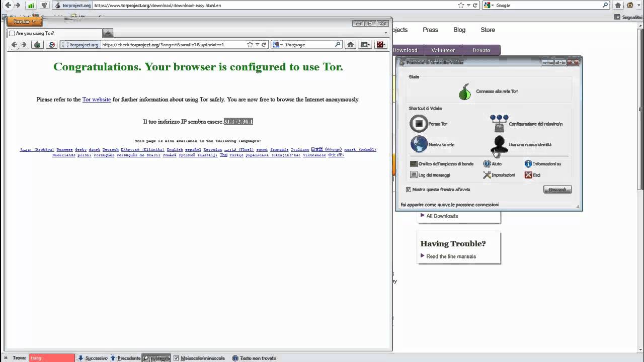
Task: Click the torproject.org site identity in Tor Browser
Action: [80, 45]
